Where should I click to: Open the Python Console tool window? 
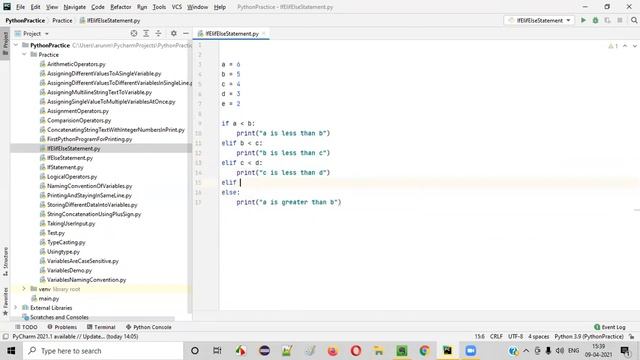pos(149,327)
